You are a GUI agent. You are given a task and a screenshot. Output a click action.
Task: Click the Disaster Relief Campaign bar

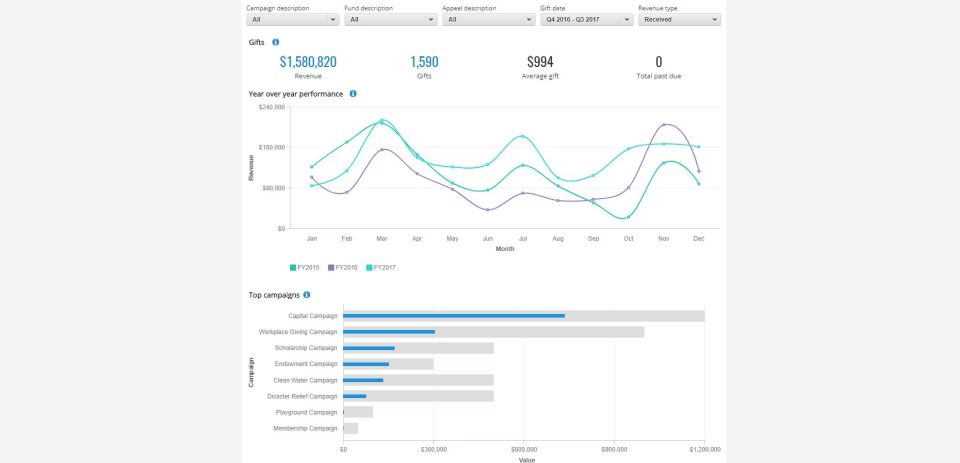[355, 396]
